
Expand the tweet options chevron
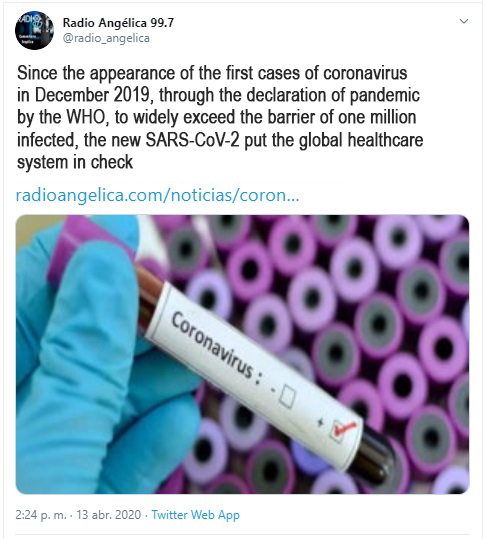pyautogui.click(x=464, y=21)
